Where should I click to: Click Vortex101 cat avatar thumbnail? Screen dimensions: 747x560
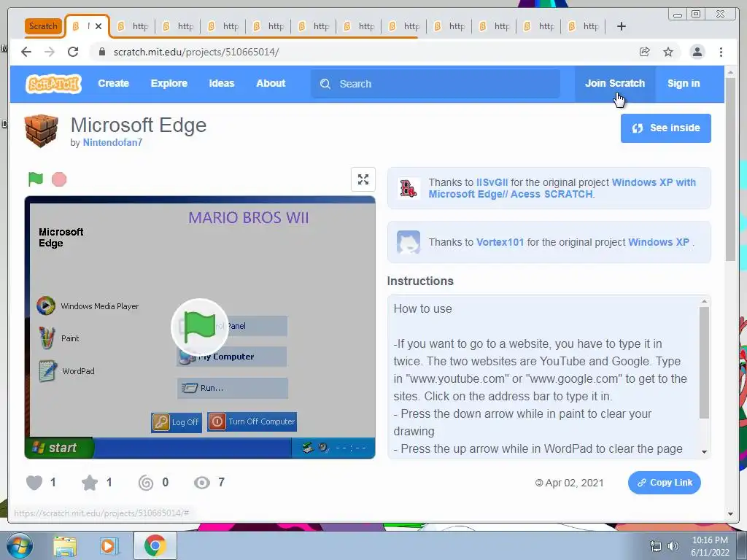pos(409,242)
